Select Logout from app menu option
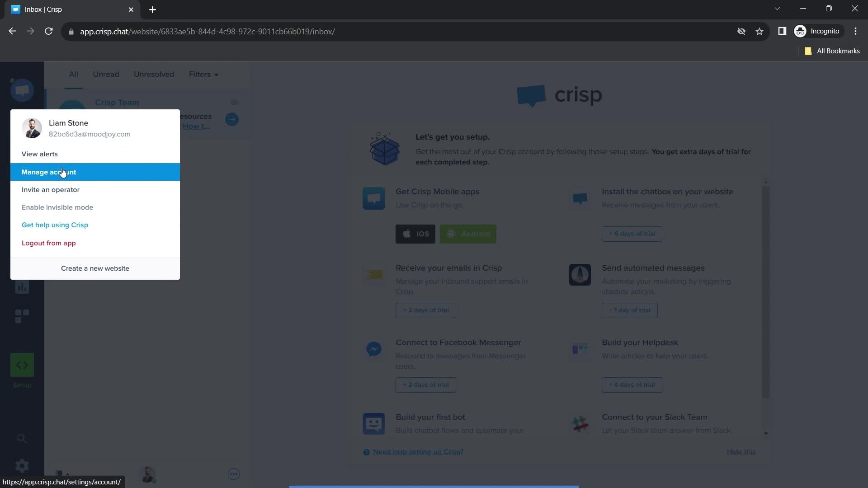Viewport: 868px width, 488px height. pyautogui.click(x=48, y=243)
